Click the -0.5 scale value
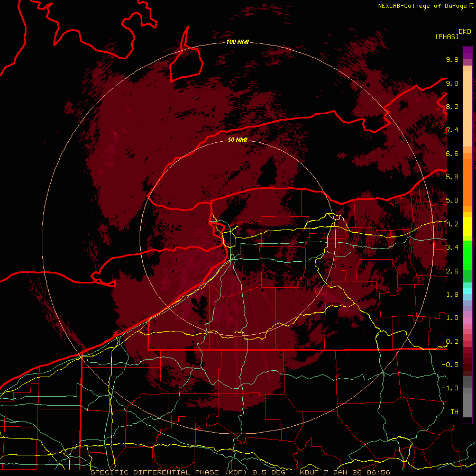The image size is (476, 476). [450, 365]
